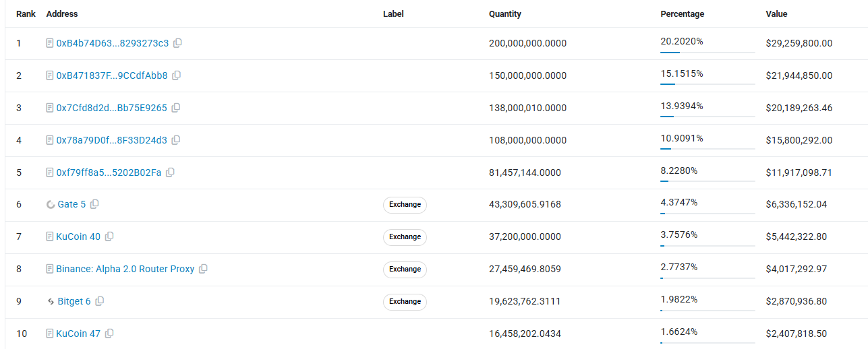Click contract icon beside KuCoin 40
This screenshot has width=868, height=349.
pos(50,236)
